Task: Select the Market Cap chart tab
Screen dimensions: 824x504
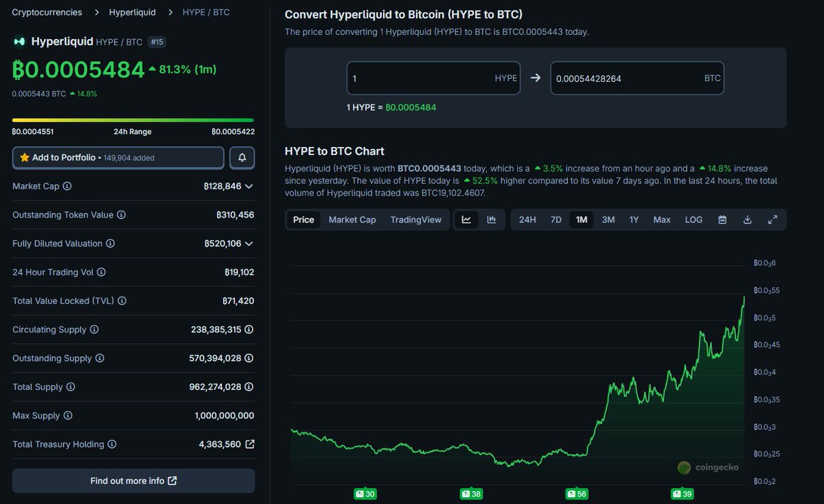Action: (352, 220)
